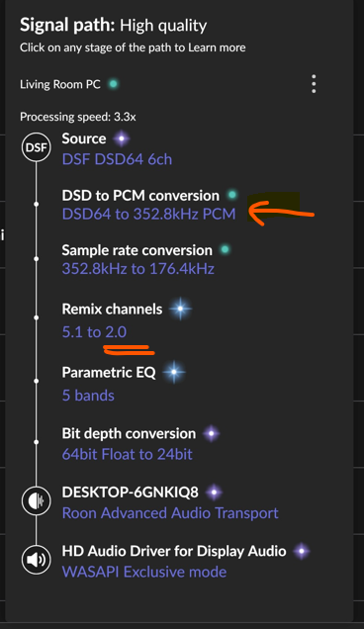
Task: Open the three-dot menu for Living Room PC
Action: coord(314,84)
